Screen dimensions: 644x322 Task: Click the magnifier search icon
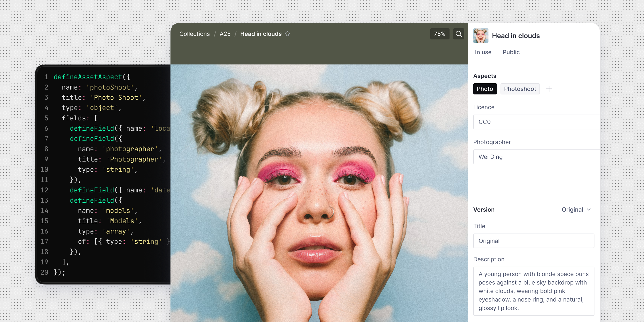tap(459, 34)
